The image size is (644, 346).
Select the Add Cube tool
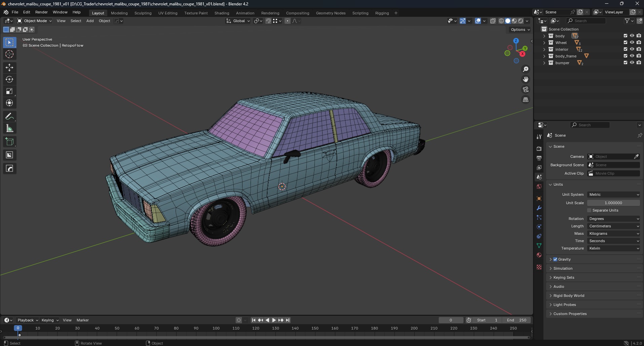tap(9, 141)
